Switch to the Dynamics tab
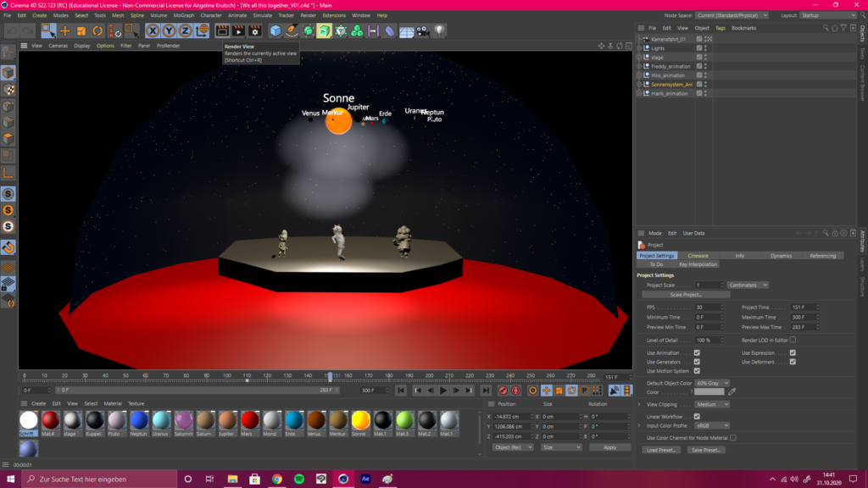The width and height of the screenshot is (868, 488). (781, 255)
